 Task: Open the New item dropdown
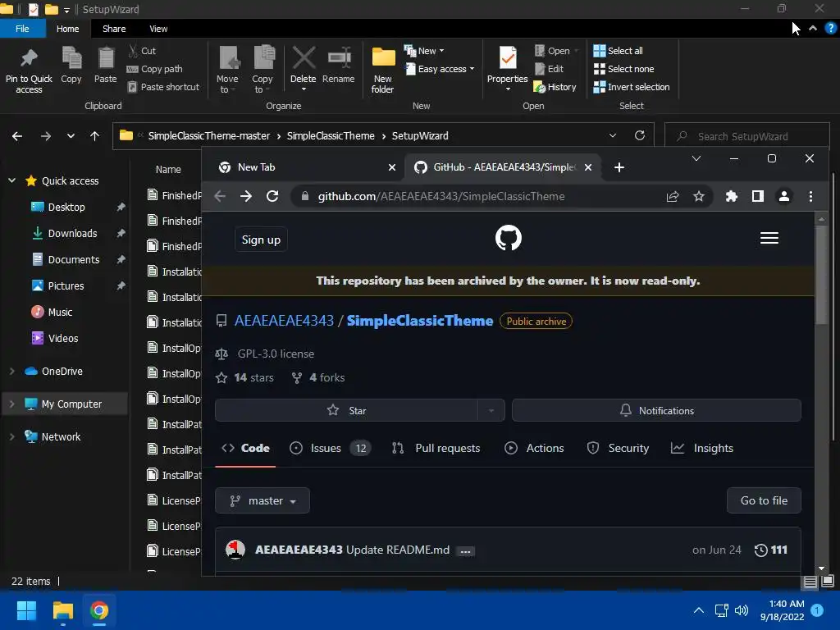pyautogui.click(x=424, y=51)
